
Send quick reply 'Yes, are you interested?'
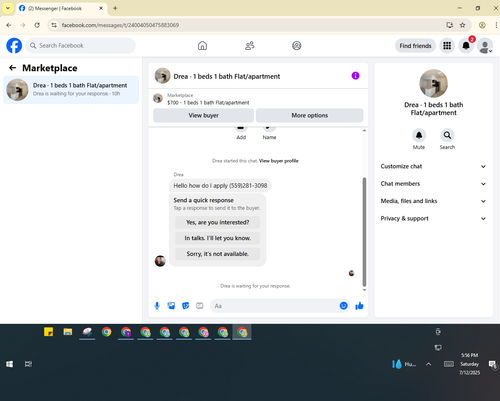click(x=217, y=222)
